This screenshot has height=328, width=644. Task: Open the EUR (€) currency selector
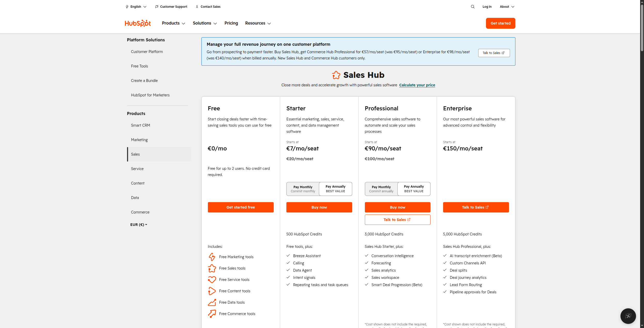tap(139, 225)
